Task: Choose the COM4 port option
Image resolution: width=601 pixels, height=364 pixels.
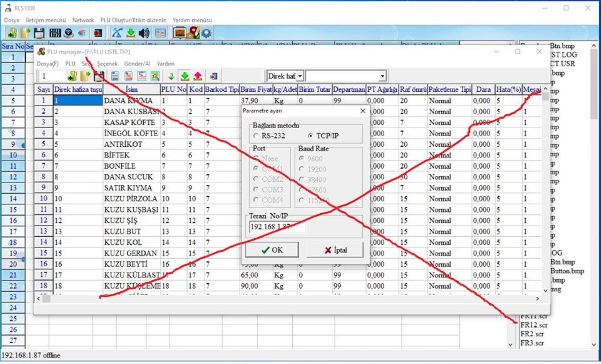Action: (268, 200)
